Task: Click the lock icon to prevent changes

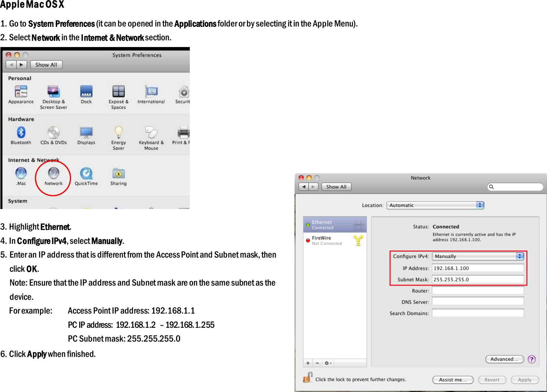Action: (x=308, y=377)
